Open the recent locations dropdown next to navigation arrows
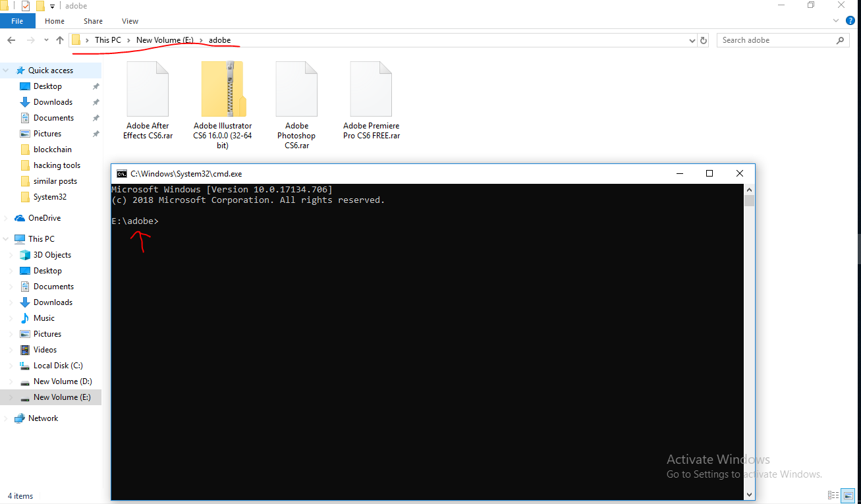 (45, 40)
